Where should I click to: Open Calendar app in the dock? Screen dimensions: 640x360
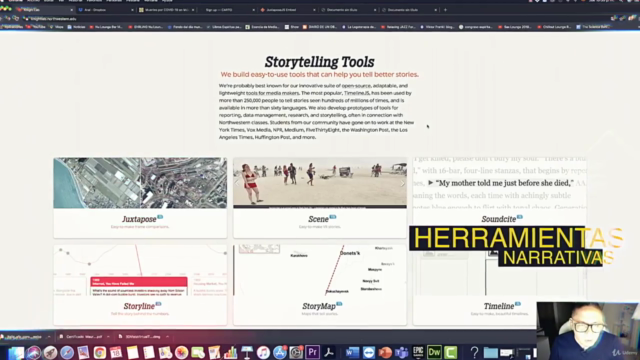(x=116, y=353)
